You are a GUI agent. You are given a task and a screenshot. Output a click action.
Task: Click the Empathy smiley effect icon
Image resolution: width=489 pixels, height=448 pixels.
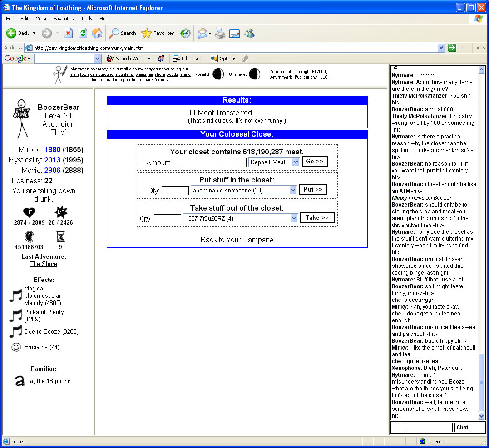[x=16, y=347]
